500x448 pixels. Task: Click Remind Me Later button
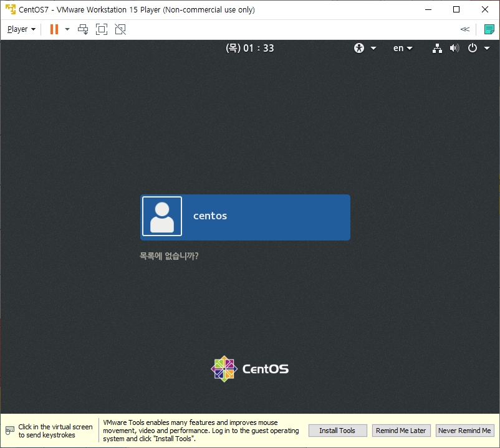click(401, 431)
